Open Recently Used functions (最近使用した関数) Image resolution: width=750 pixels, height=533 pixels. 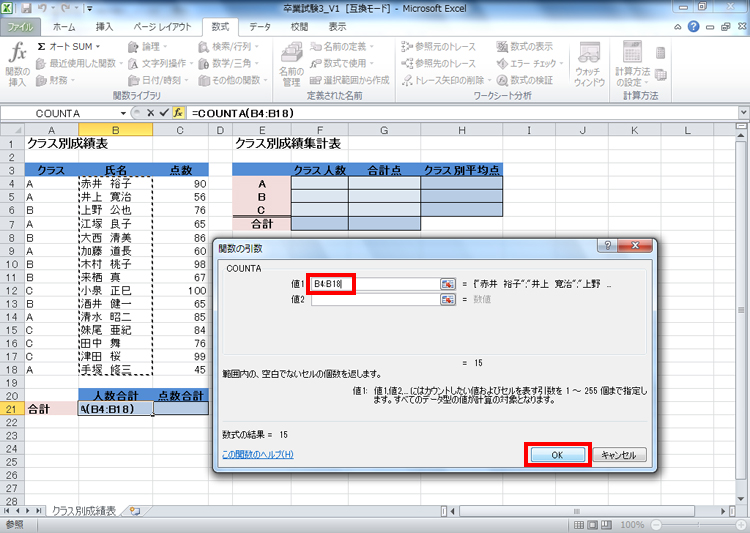click(x=79, y=63)
